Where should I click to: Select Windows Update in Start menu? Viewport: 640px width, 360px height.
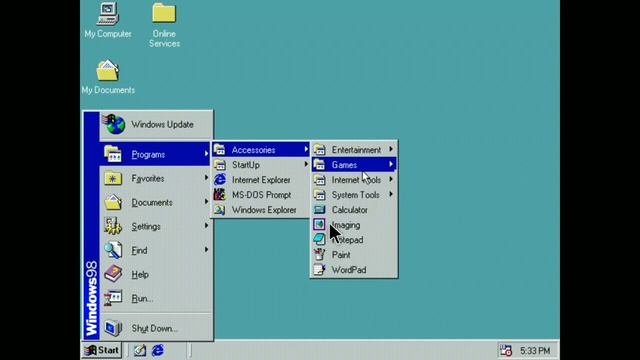pyautogui.click(x=162, y=124)
